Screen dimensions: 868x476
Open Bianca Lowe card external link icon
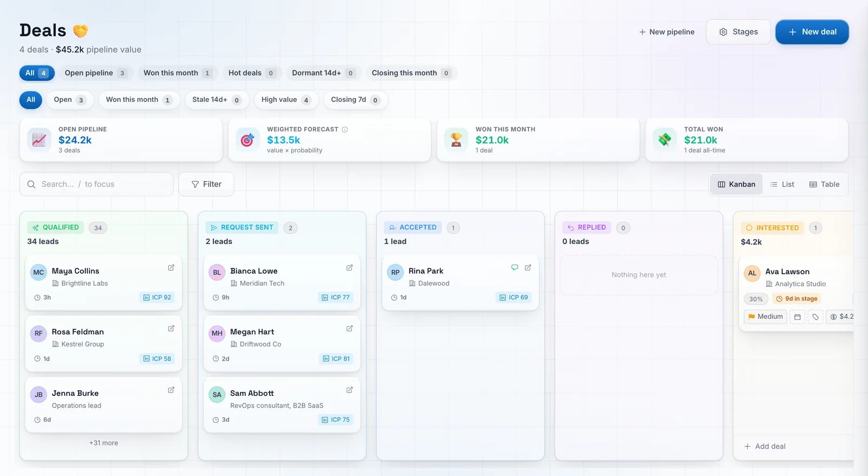[x=349, y=268]
